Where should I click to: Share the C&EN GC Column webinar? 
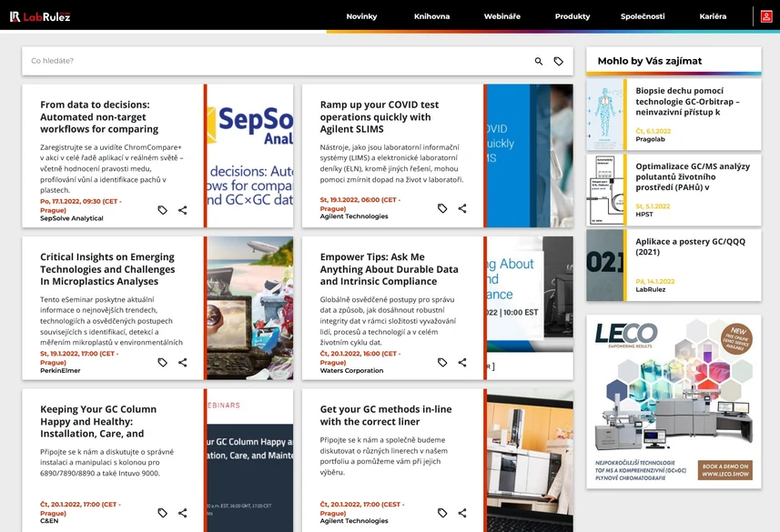click(x=183, y=513)
